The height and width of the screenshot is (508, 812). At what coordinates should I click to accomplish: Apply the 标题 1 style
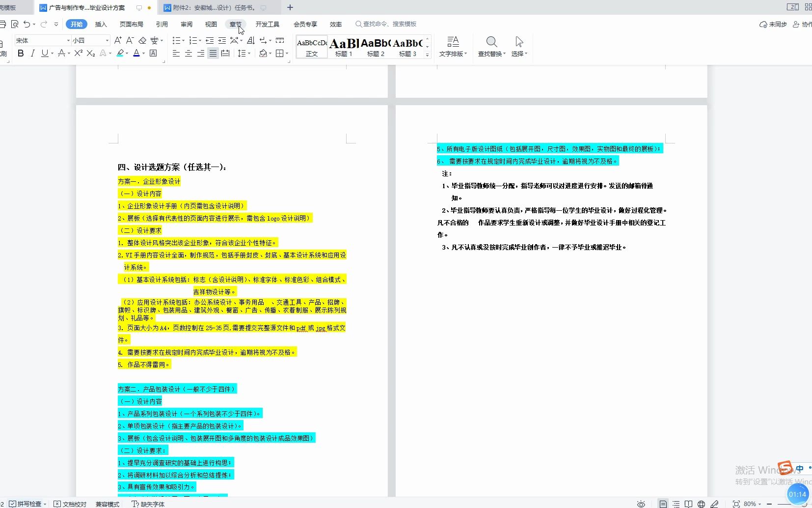tap(344, 47)
